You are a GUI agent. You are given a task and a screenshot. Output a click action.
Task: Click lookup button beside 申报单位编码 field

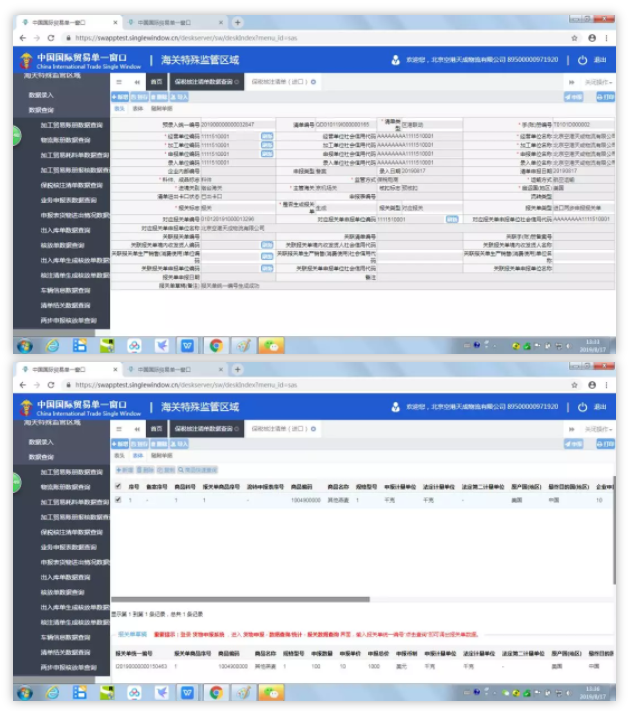click(267, 154)
